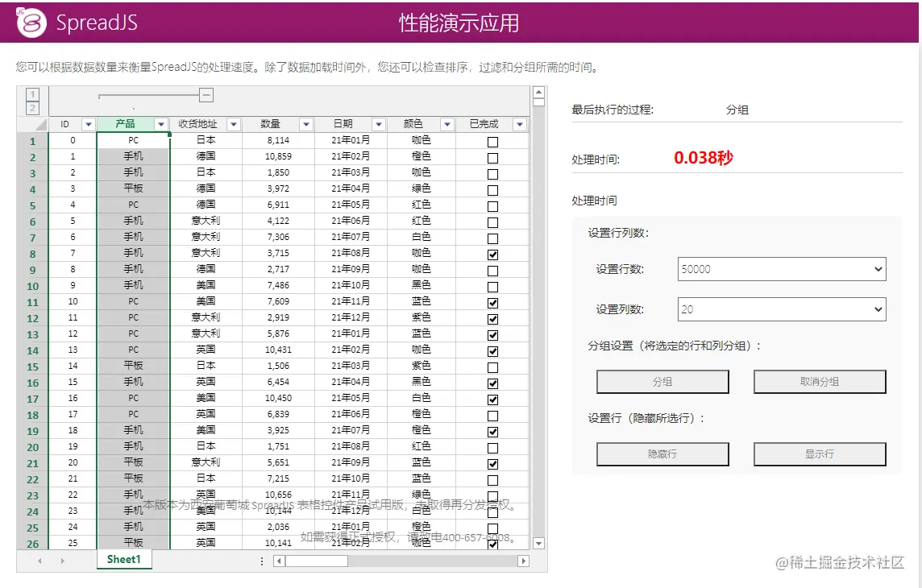Open the 数量 column filter dropdown
This screenshot has height=588, width=922.
coord(305,124)
